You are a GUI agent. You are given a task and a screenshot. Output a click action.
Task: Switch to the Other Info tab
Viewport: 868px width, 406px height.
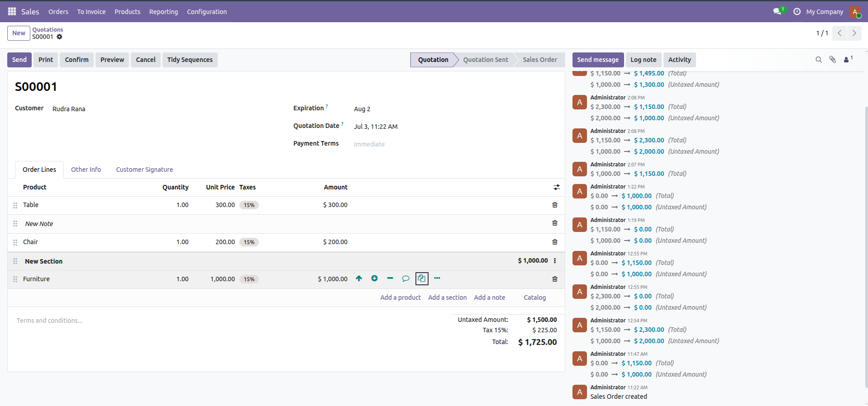coord(86,170)
